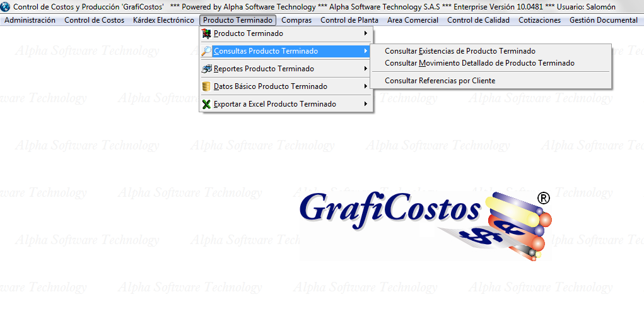Open the Control de Costos menu

pyautogui.click(x=94, y=20)
